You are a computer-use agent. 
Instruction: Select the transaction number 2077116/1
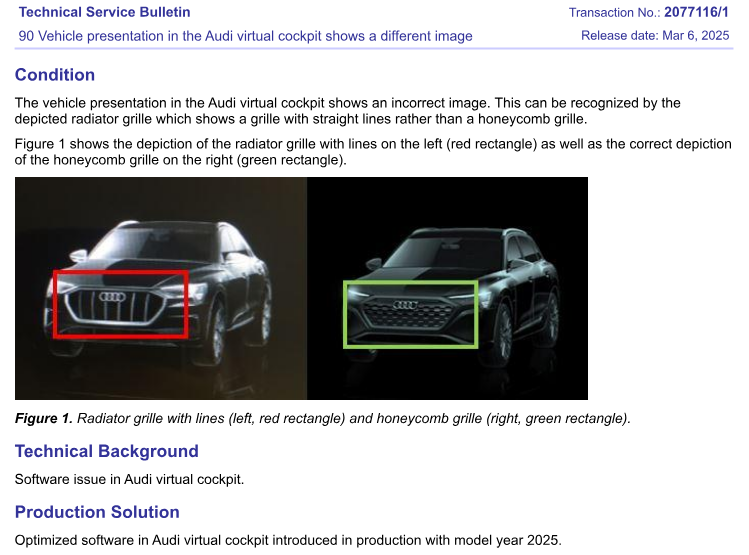696,12
